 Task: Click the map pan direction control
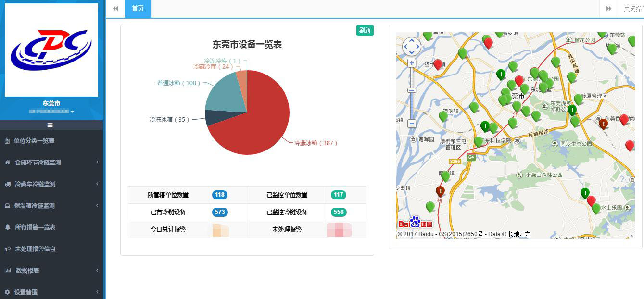click(412, 47)
